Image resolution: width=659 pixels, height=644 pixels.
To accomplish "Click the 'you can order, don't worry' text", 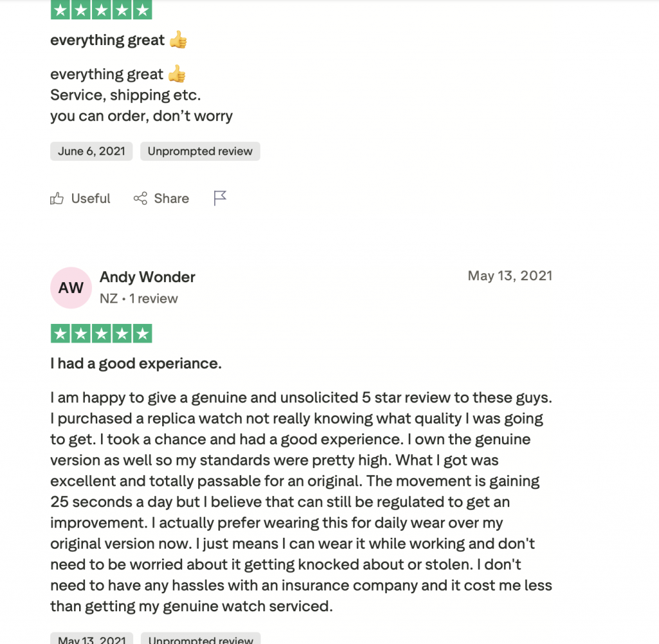I will (x=142, y=117).
